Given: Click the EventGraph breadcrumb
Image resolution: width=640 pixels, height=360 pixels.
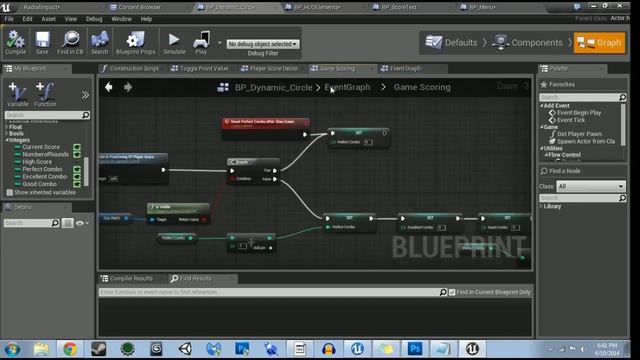Looking at the screenshot, I should pos(347,87).
